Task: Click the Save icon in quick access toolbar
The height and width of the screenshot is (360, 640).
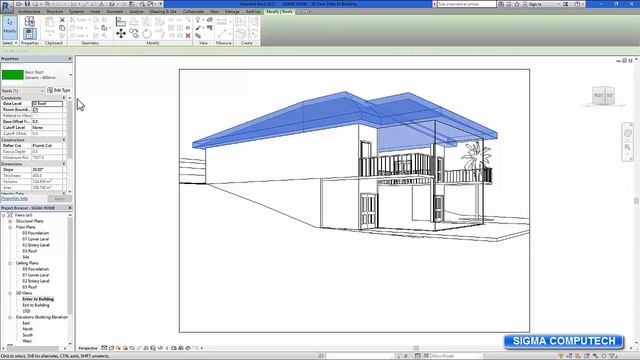Action: [x=28, y=4]
